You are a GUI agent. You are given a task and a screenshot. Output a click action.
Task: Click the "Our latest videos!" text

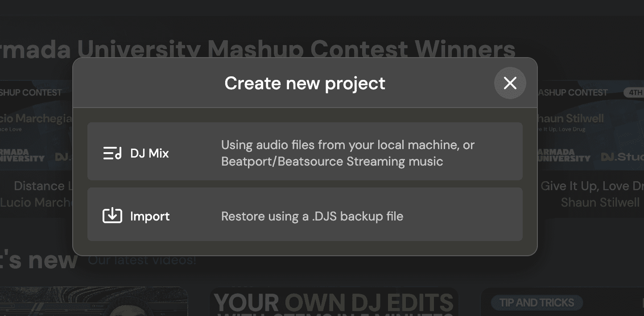(x=141, y=260)
